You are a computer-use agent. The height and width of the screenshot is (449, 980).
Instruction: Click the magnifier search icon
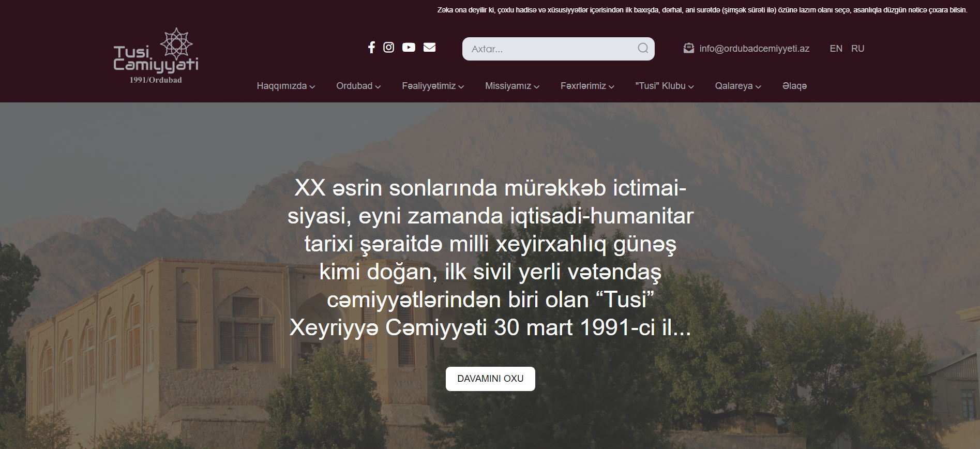click(x=643, y=49)
